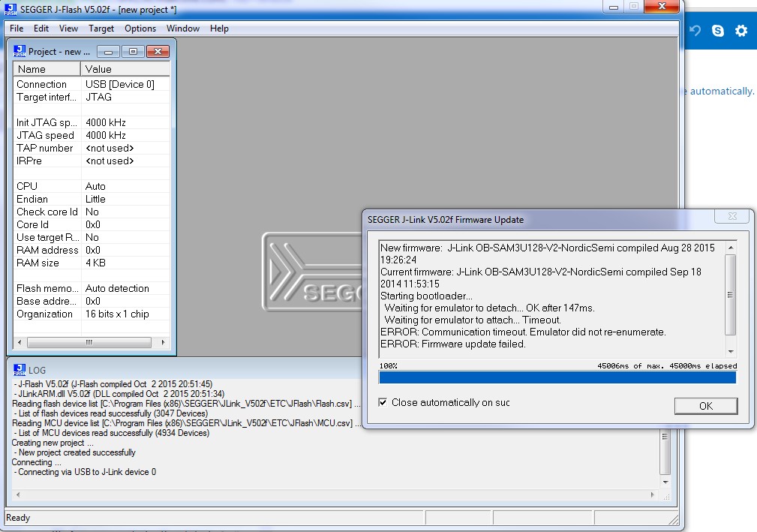Click 'Starting bootloader...' line in dialog

(426, 296)
